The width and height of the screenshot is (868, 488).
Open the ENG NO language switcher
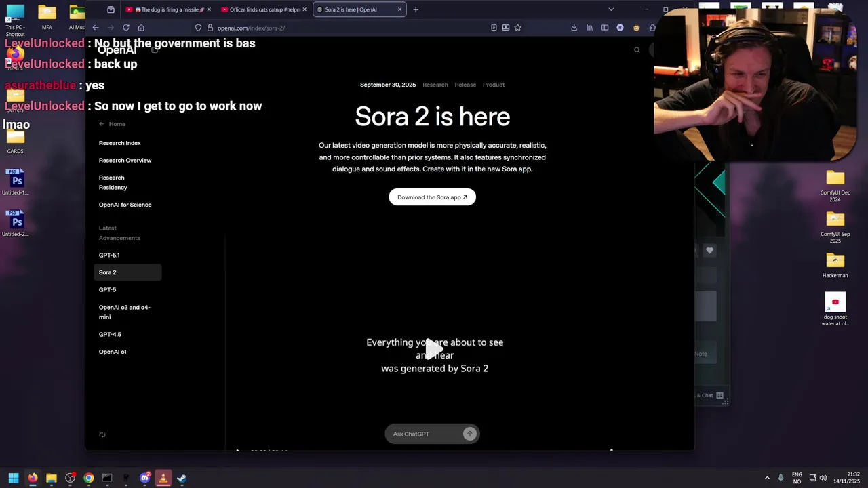[x=797, y=478]
